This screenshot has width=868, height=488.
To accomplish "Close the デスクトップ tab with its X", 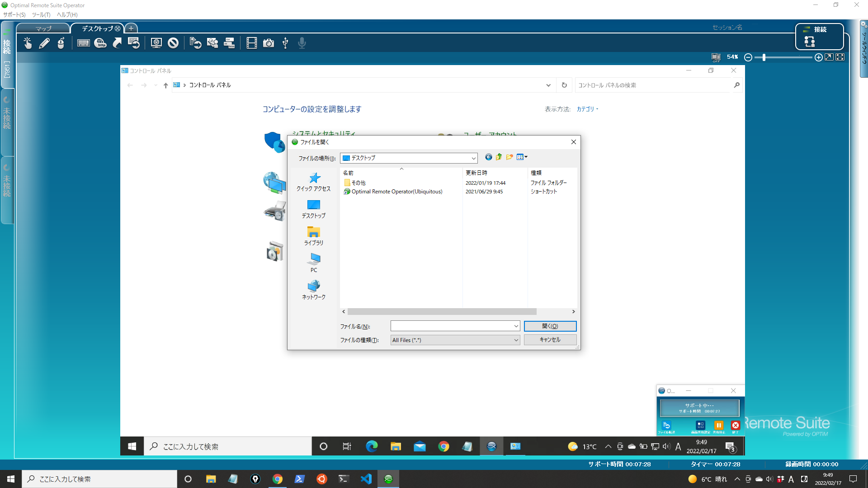I will coord(118,28).
